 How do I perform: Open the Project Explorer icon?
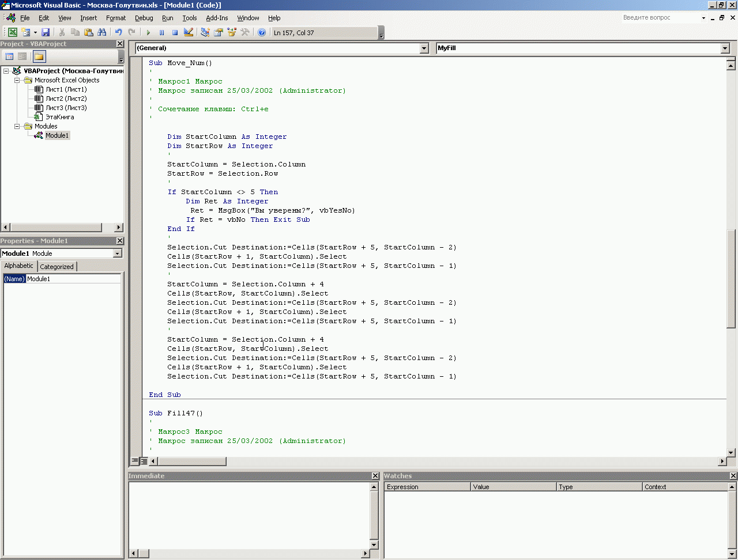pyautogui.click(x=205, y=32)
